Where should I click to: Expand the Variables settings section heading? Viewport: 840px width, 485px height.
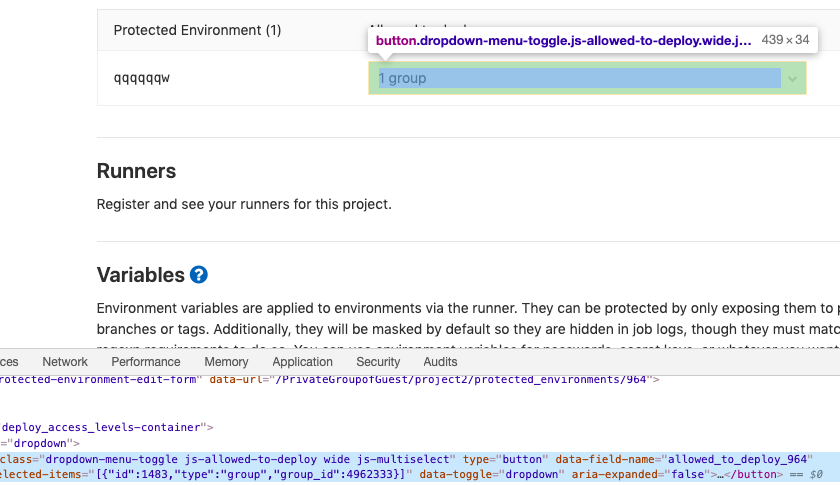[x=140, y=275]
